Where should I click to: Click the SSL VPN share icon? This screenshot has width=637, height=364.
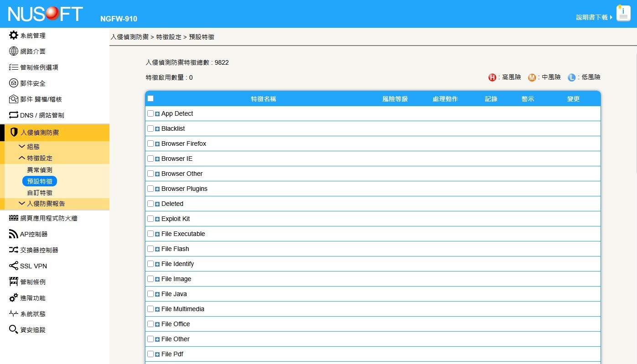click(14, 266)
